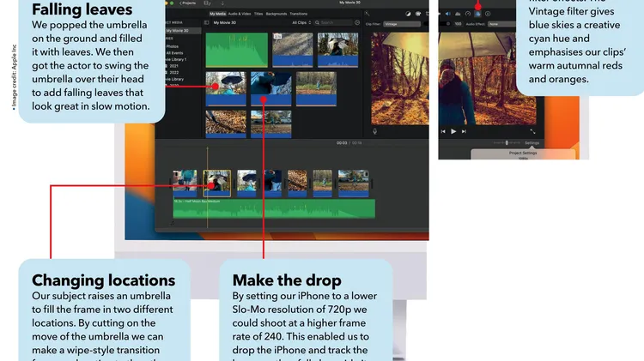The height and width of the screenshot is (361, 644).
Task: Select first timeline clip of legs walking
Action: [185, 184]
